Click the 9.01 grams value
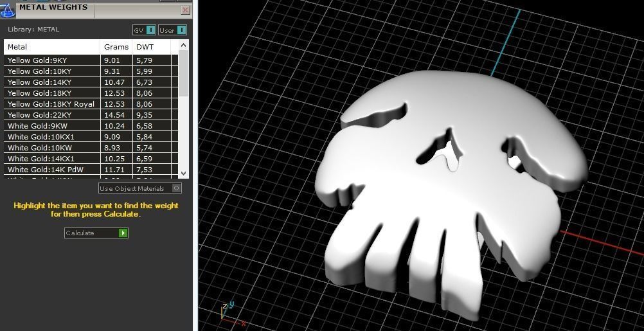644x331 pixels. point(112,60)
